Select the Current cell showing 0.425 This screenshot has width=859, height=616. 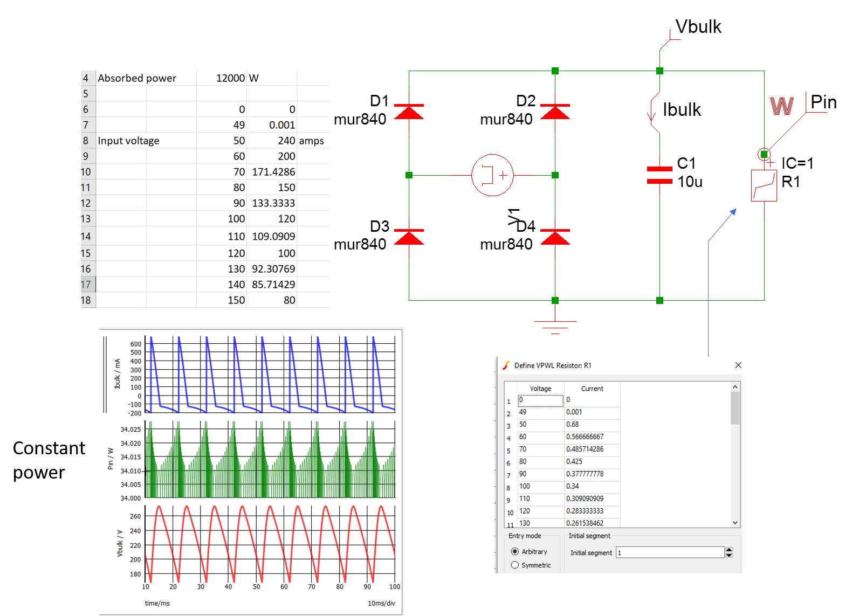pyautogui.click(x=592, y=462)
